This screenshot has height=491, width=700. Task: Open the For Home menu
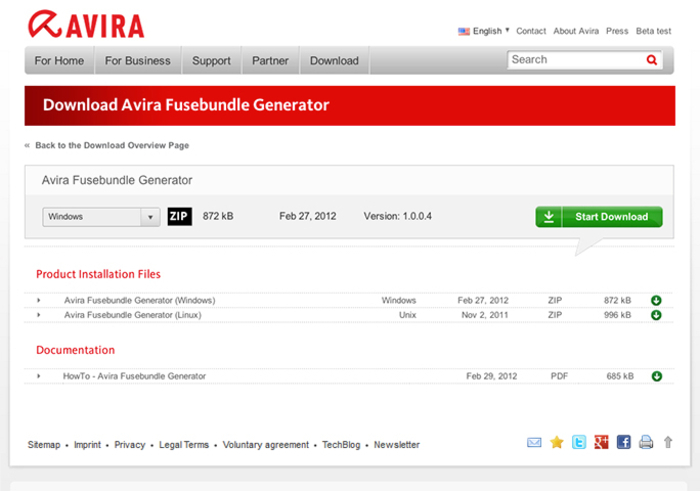(x=59, y=61)
